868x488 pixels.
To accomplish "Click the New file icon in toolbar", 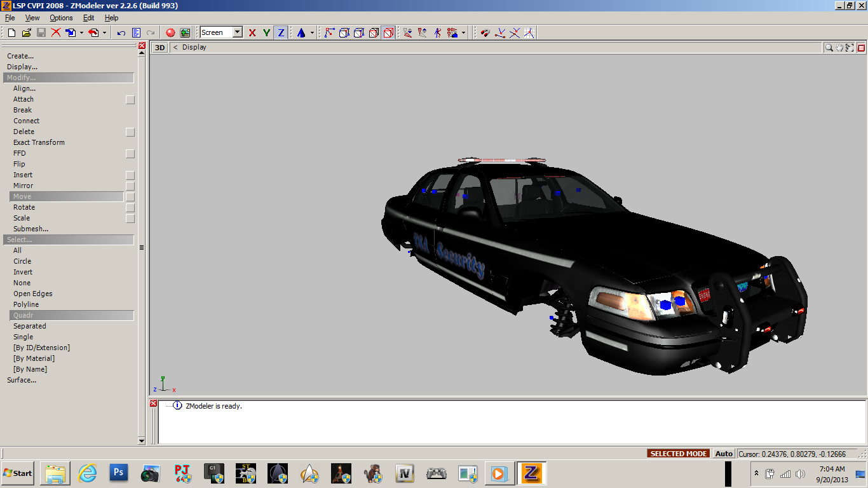I will [x=11, y=32].
